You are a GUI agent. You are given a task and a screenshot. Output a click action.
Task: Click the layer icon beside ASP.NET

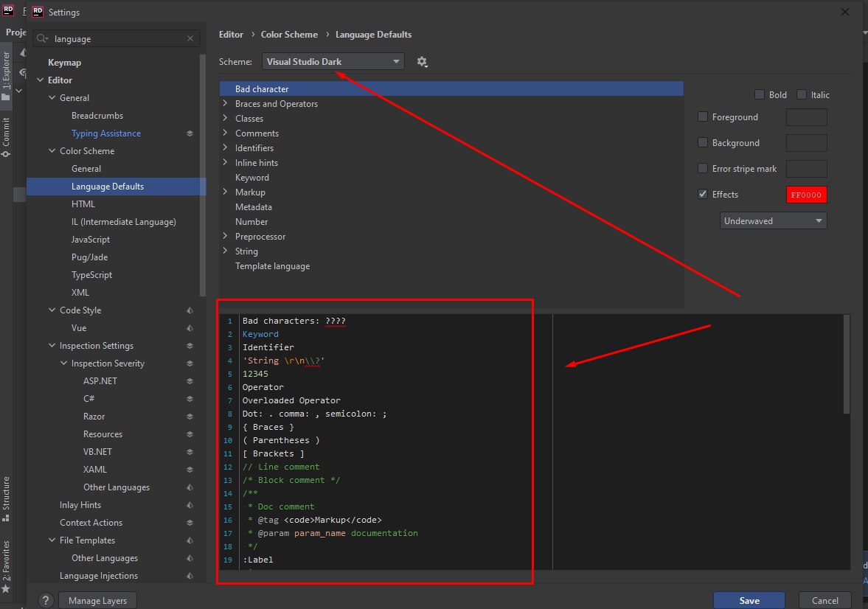click(190, 381)
